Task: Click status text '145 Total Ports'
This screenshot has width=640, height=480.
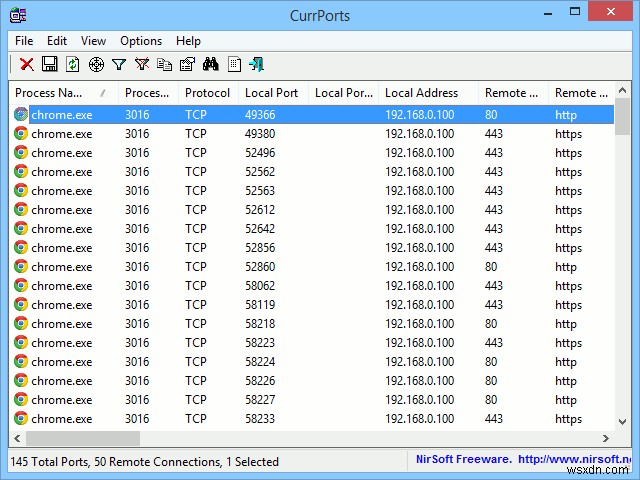Action: click(49, 462)
